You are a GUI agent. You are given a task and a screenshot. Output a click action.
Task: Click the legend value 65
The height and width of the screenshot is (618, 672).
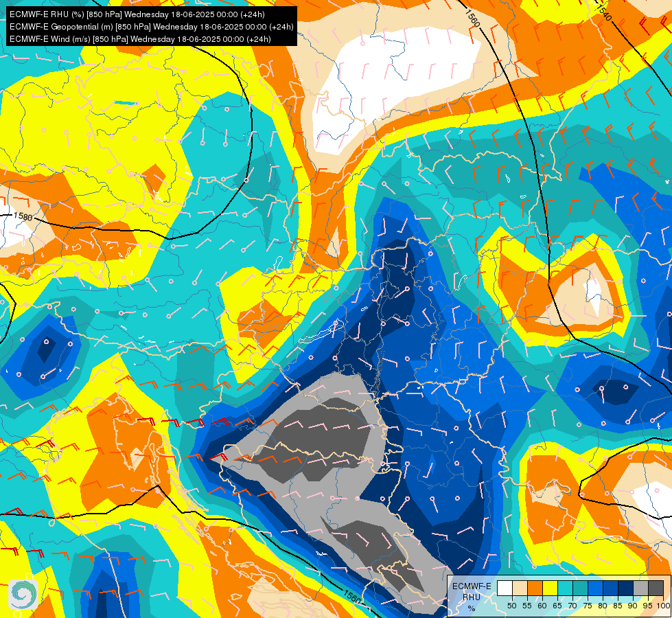(557, 606)
